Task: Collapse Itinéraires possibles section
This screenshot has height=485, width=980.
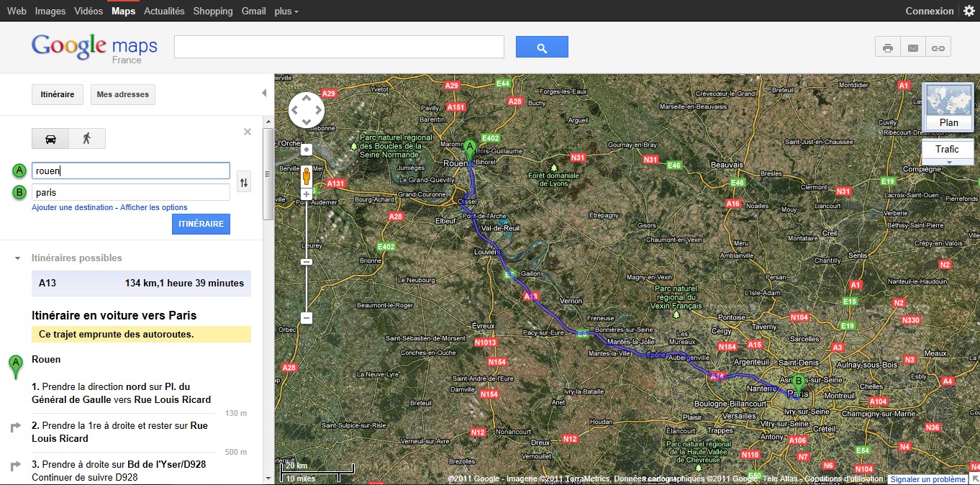Action: (x=18, y=258)
